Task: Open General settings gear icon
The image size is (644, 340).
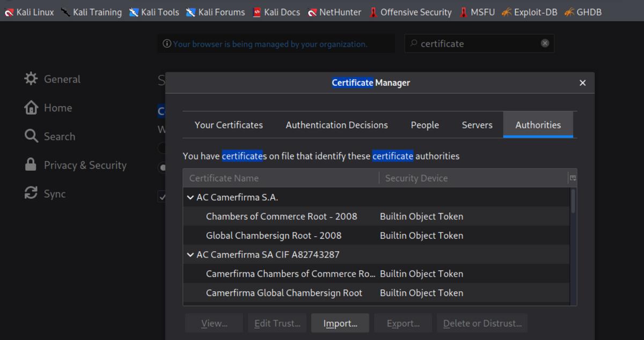Action: point(31,79)
